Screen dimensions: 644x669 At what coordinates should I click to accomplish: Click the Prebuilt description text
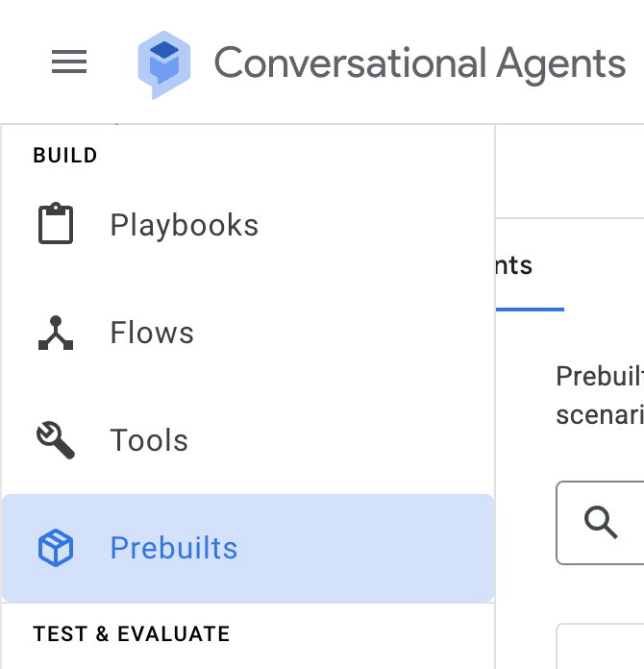[600, 395]
